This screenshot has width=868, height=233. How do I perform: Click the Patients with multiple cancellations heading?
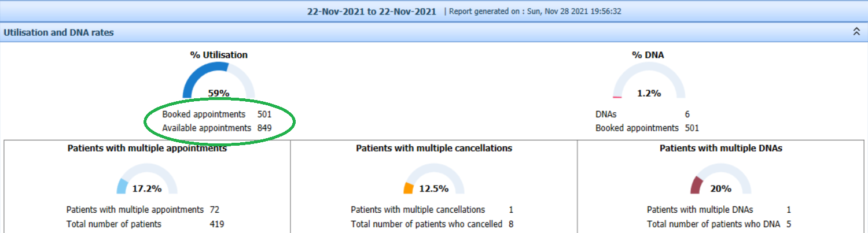coord(434,148)
